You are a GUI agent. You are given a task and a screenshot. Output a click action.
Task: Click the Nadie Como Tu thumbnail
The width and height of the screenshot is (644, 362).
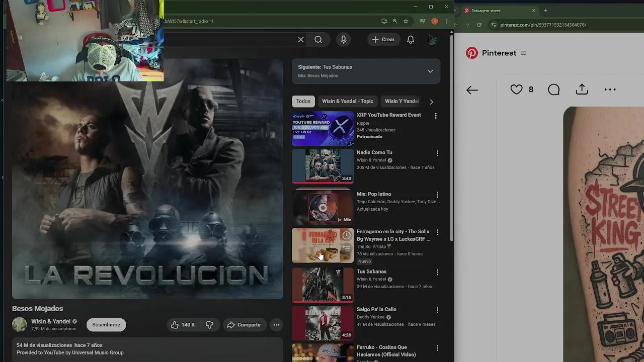323,166
